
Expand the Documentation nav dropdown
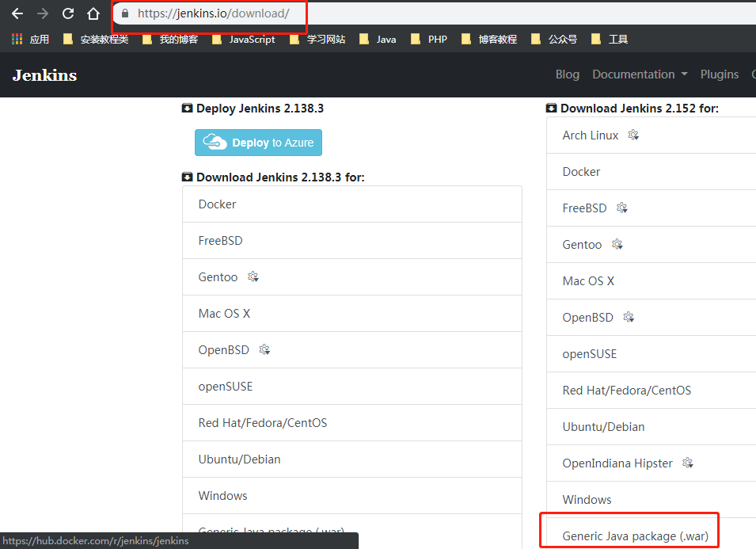point(640,74)
